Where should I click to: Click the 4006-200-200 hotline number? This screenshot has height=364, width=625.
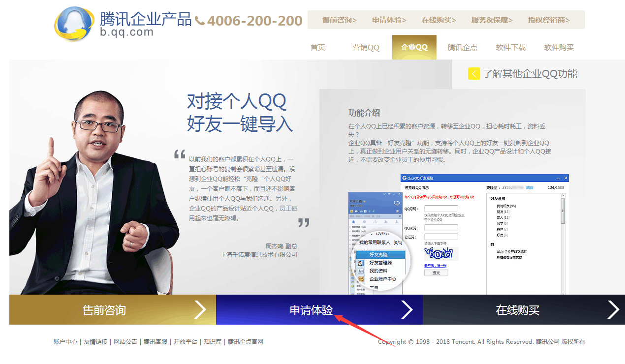tap(255, 21)
